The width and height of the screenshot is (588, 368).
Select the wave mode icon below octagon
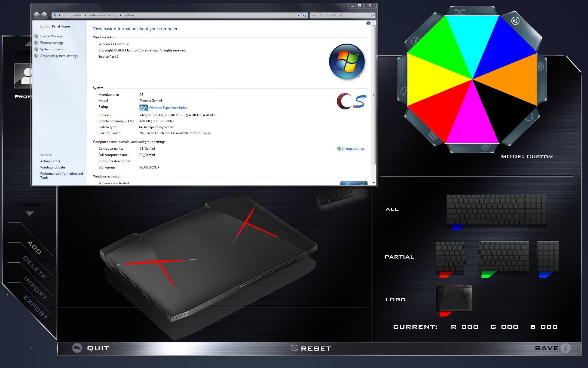pos(485,146)
